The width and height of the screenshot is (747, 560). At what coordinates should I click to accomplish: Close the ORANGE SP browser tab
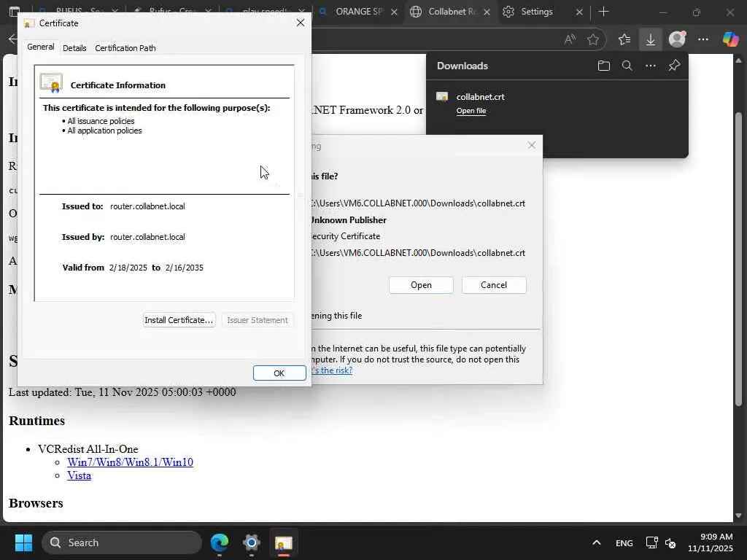[x=394, y=12]
